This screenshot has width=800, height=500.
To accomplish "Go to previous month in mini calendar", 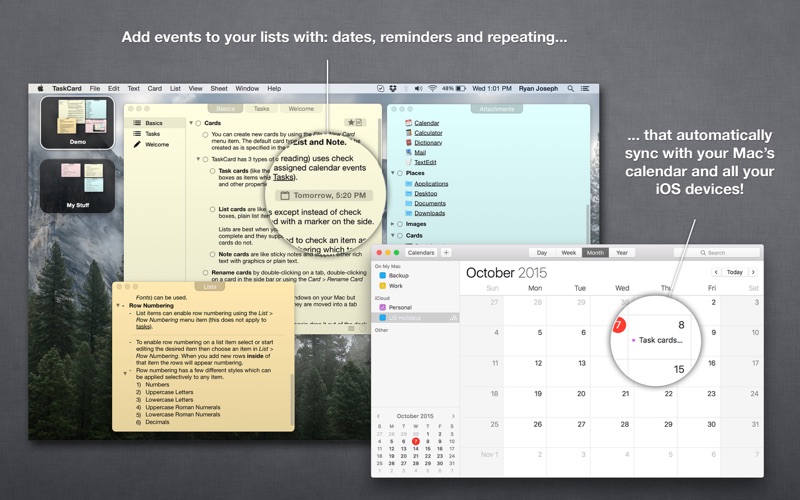I will pyautogui.click(x=378, y=416).
